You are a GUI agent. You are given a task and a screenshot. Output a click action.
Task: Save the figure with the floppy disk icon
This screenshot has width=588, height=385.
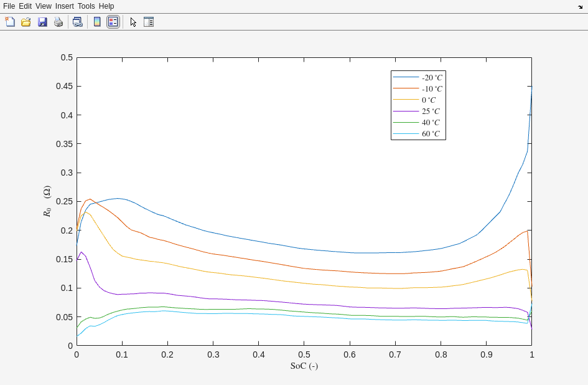pyautogui.click(x=42, y=22)
